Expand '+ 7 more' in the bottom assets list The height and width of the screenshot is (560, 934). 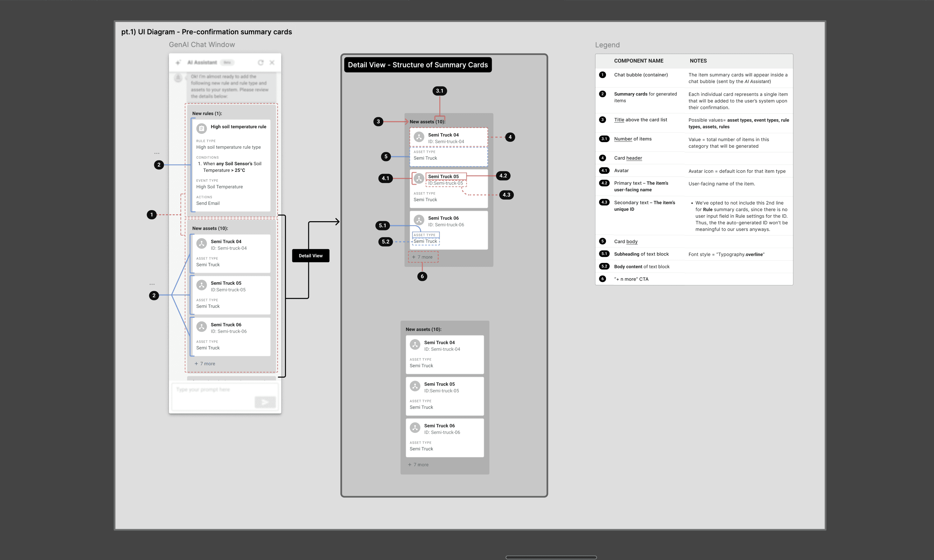[x=418, y=465]
